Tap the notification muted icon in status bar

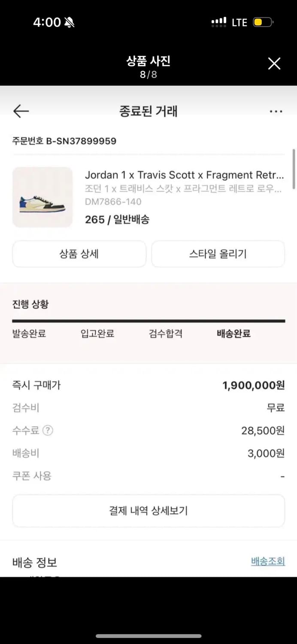click(x=69, y=21)
